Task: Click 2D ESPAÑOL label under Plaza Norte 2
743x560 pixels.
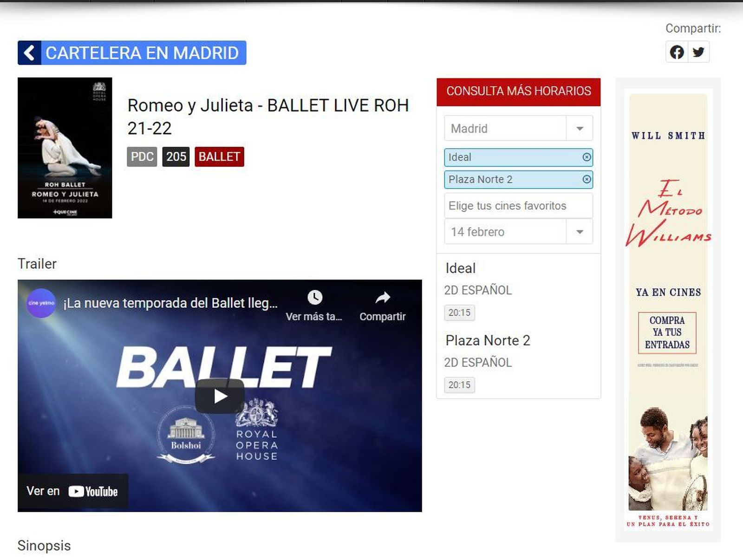Action: (x=478, y=363)
